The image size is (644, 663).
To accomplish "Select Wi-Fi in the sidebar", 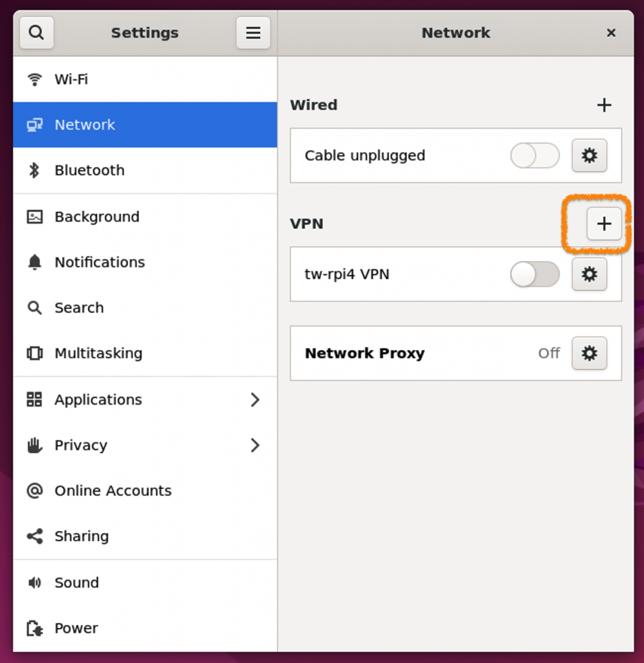I will [71, 79].
